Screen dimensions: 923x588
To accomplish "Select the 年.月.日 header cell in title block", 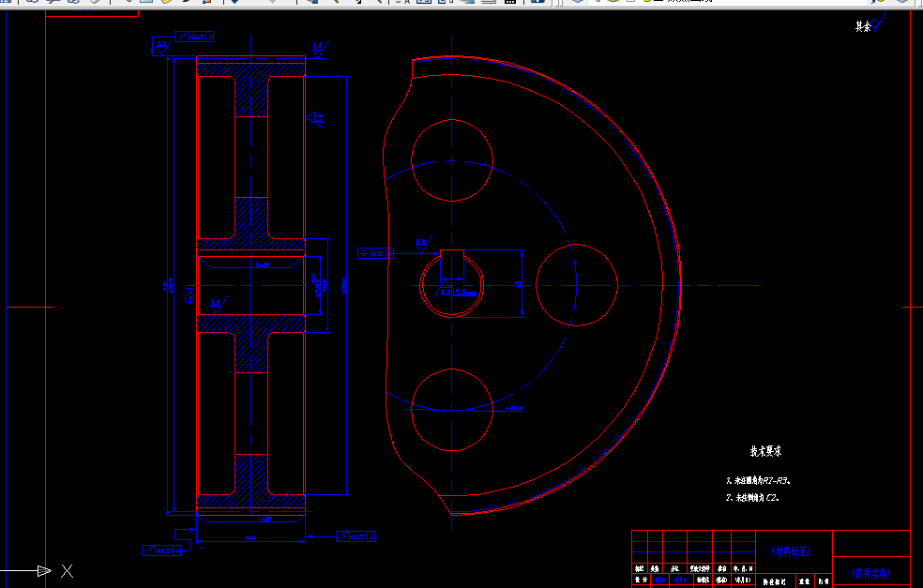I will point(743,569).
